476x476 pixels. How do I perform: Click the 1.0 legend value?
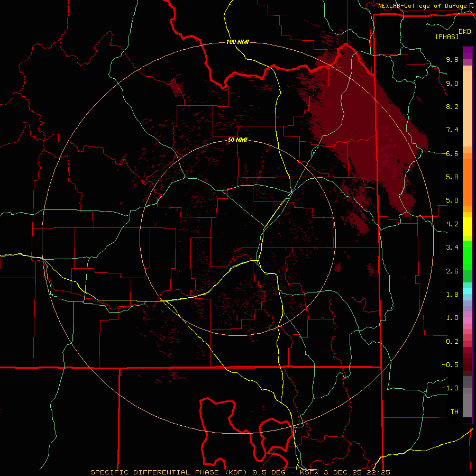pos(452,318)
